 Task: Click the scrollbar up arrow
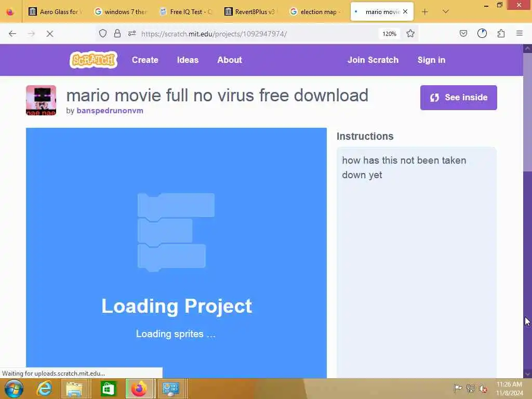tap(528, 48)
